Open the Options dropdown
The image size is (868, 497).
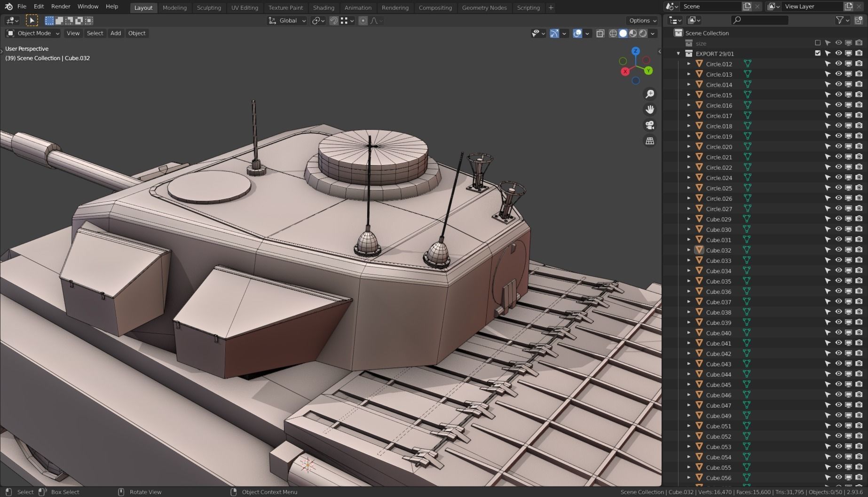point(642,21)
